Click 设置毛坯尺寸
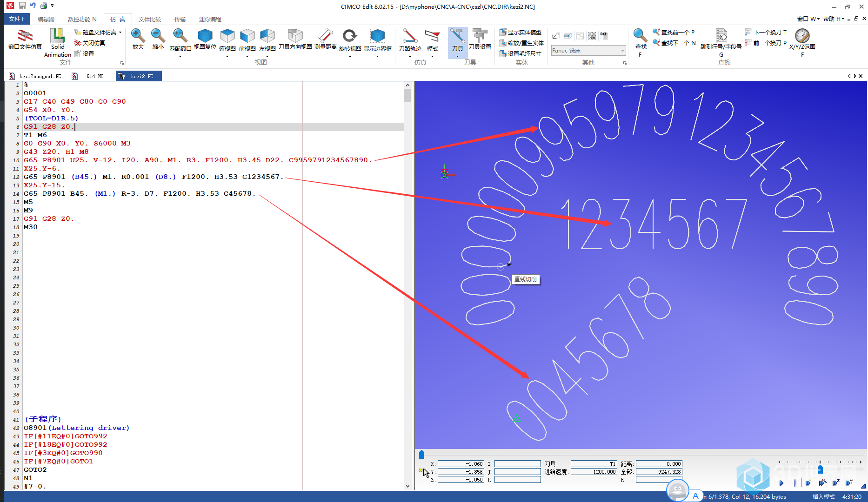868x502 pixels. (x=520, y=53)
